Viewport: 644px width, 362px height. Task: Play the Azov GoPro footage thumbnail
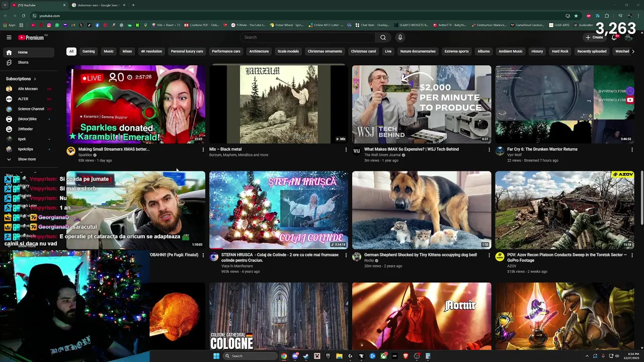coord(565,210)
